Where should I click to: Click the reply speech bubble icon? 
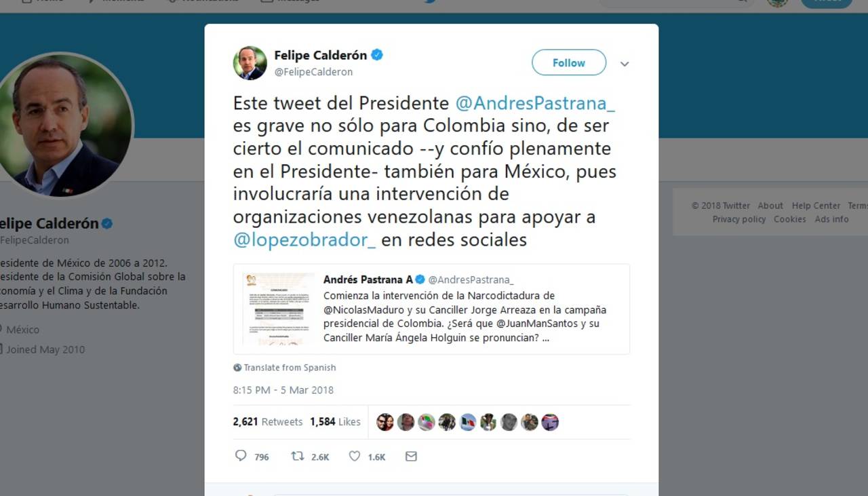(240, 456)
